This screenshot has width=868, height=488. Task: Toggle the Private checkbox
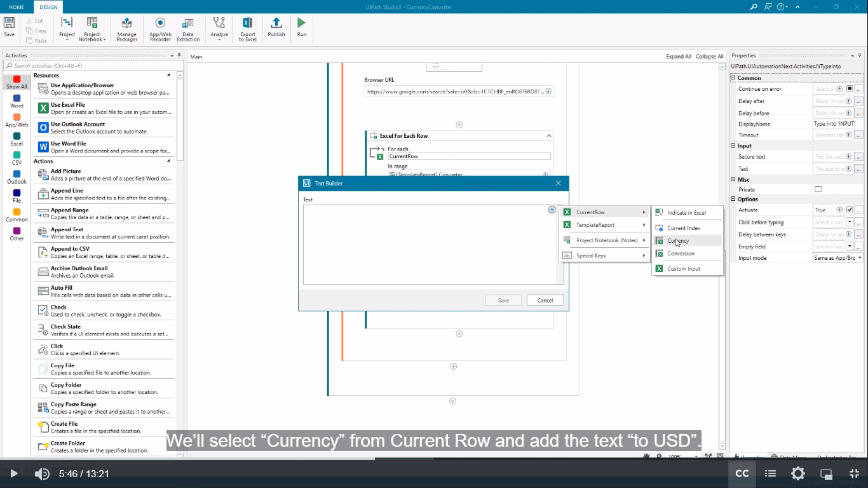pos(818,189)
